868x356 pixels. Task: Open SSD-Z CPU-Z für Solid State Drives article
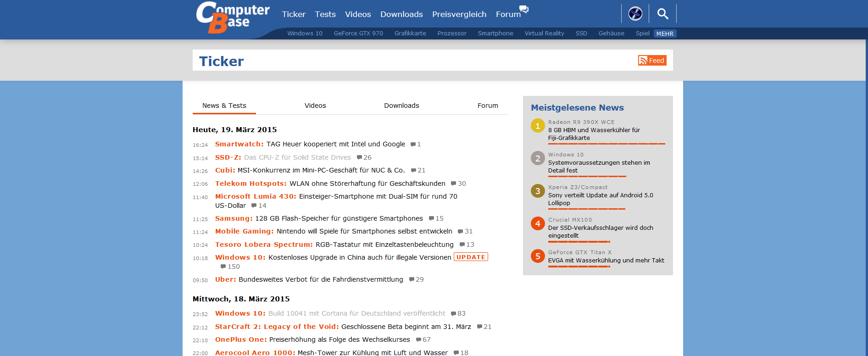click(283, 157)
